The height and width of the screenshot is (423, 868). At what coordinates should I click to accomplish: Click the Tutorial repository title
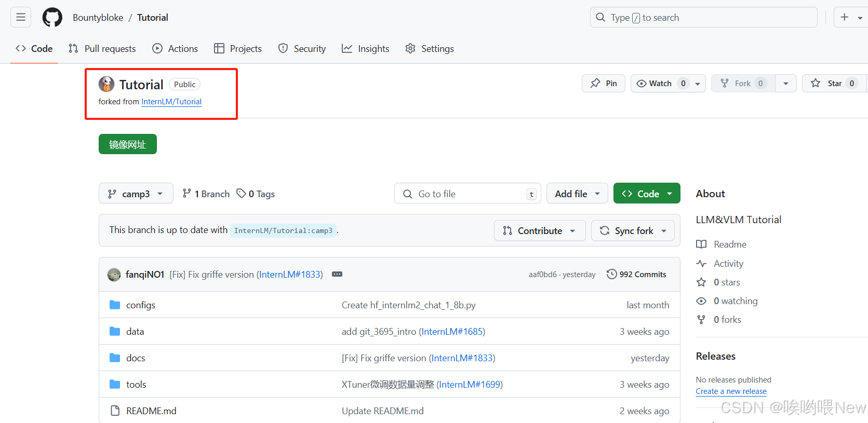click(141, 85)
